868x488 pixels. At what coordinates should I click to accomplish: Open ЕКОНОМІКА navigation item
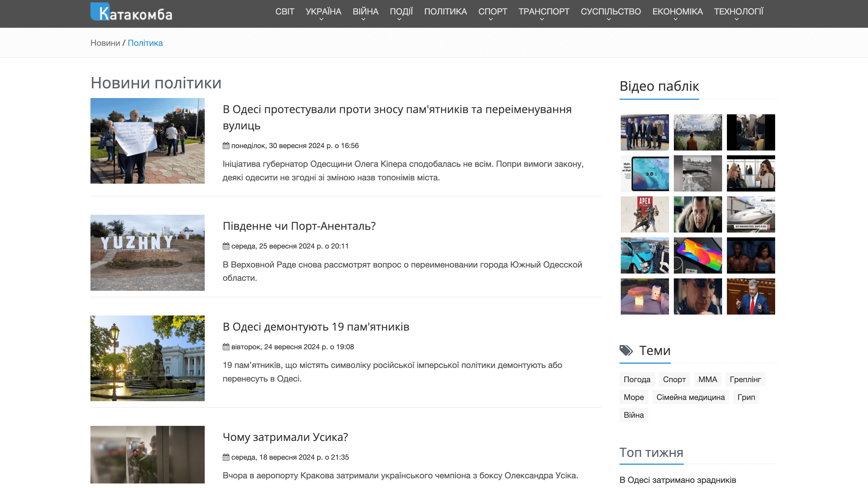678,11
